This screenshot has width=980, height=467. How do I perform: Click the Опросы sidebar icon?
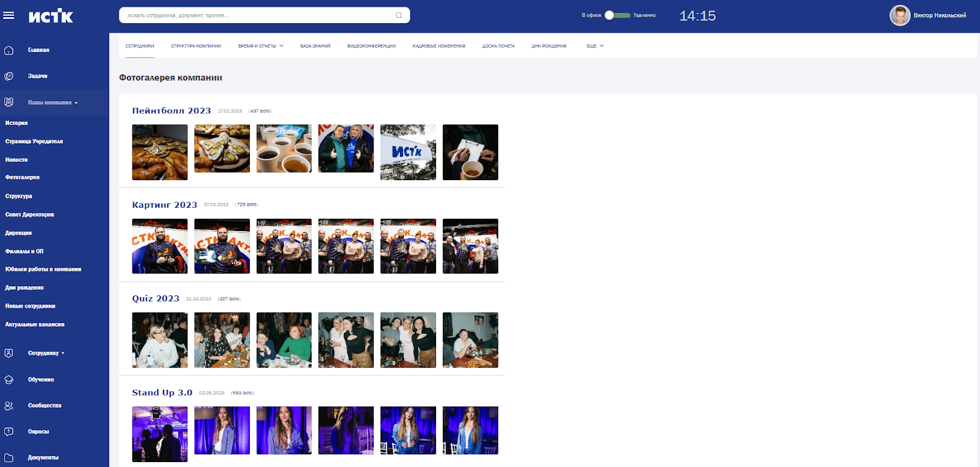[9, 431]
